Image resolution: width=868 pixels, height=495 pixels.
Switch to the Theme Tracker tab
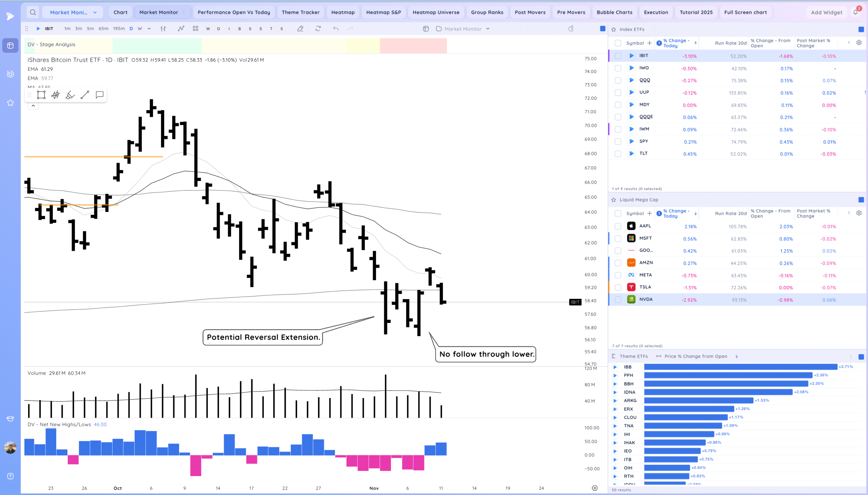tap(300, 12)
